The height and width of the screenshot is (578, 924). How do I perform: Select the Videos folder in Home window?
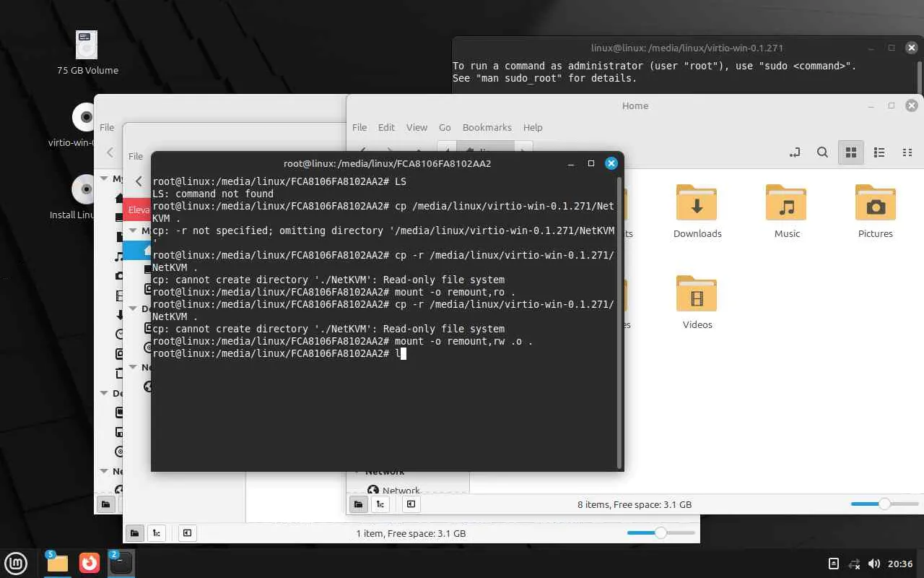(x=697, y=302)
